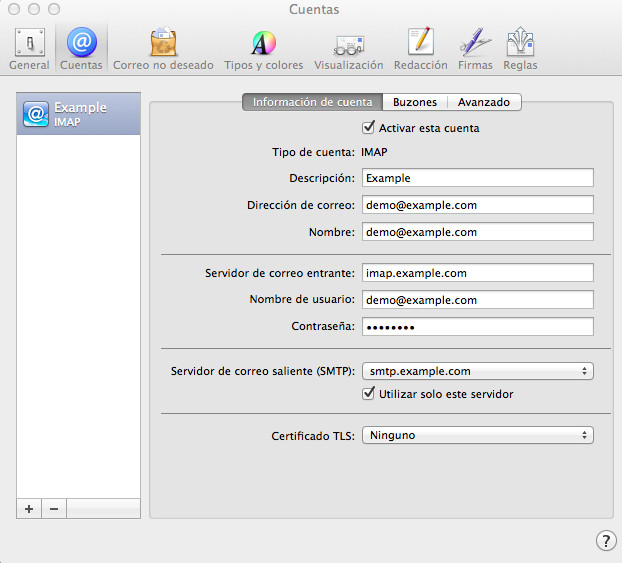Click the help question mark button
The image size is (622, 563).
tap(606, 540)
